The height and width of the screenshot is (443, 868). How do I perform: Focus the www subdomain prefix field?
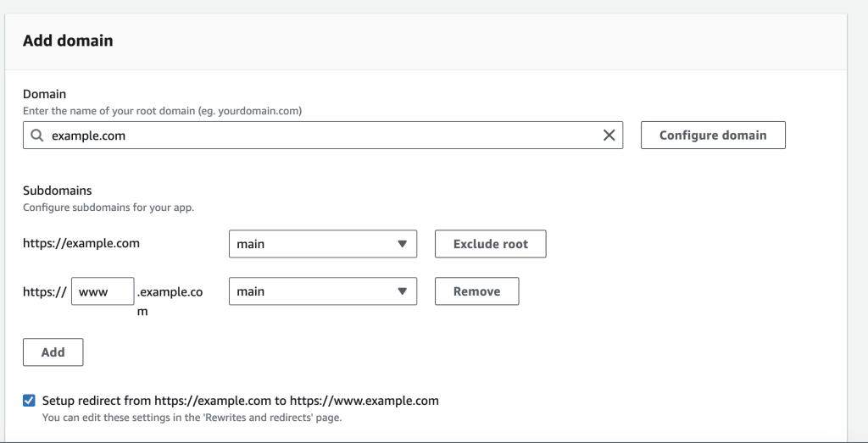pos(103,291)
